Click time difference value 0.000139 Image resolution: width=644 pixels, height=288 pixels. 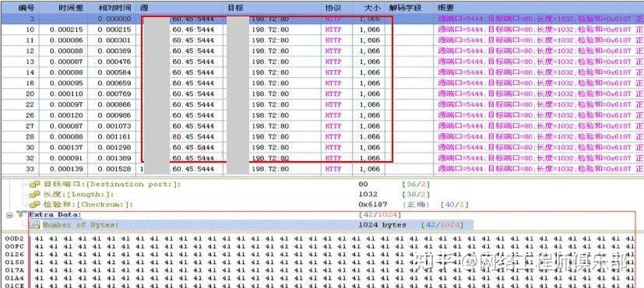coord(66,169)
